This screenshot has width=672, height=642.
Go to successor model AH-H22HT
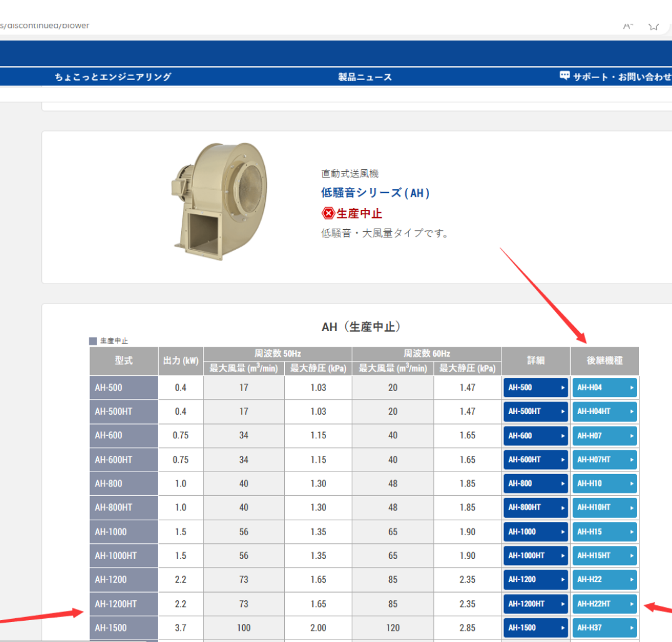click(x=604, y=604)
